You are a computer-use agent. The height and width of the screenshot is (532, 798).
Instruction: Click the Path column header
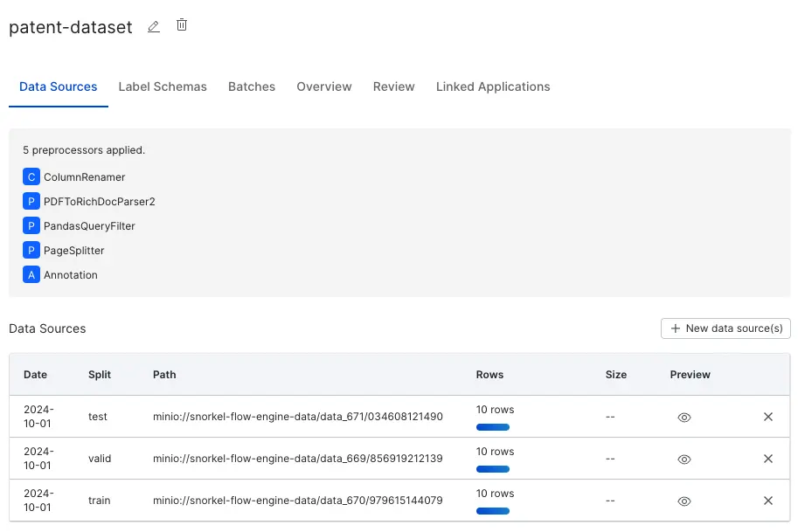(164, 375)
